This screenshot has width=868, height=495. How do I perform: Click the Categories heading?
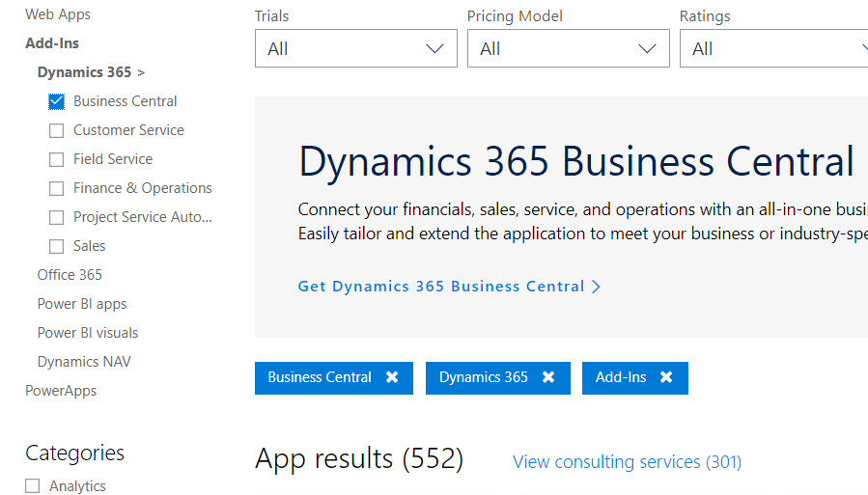[74, 453]
